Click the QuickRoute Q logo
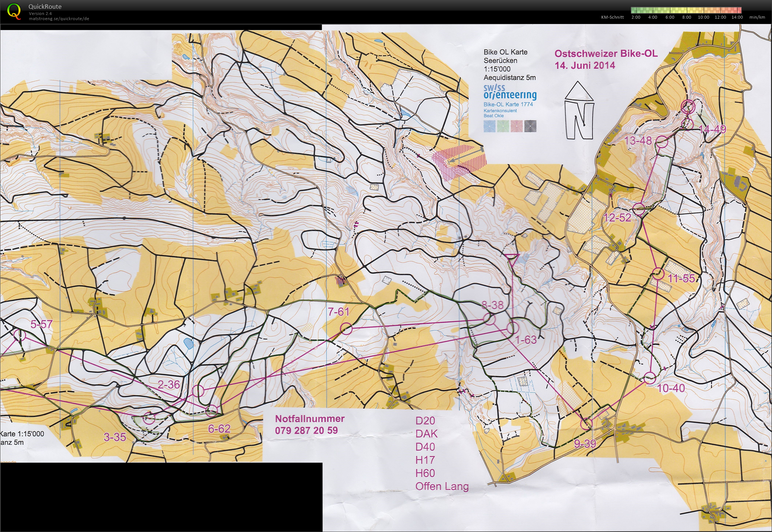Screen dimensions: 772x532 click(14, 11)
